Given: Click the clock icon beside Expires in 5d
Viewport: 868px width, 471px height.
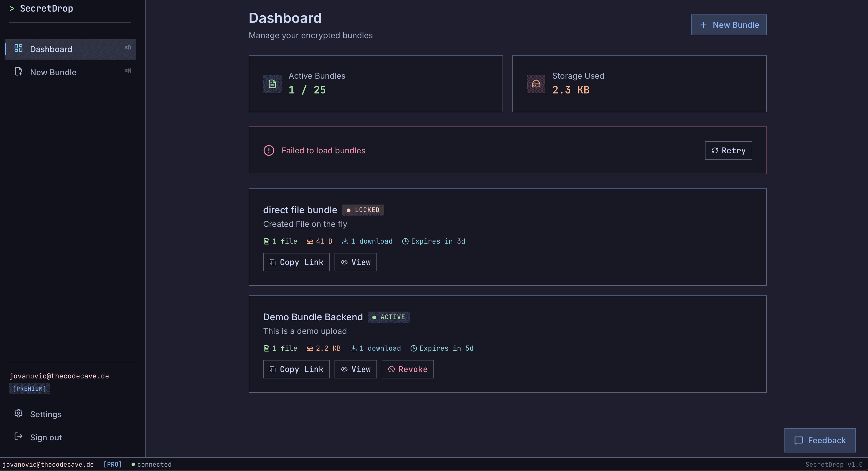Looking at the screenshot, I should point(413,348).
